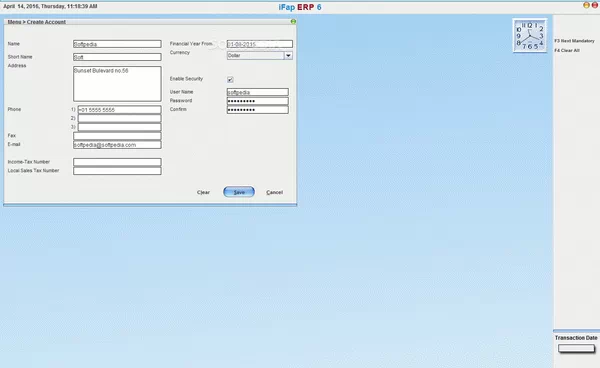Click the analog clock widget

pyautogui.click(x=530, y=36)
